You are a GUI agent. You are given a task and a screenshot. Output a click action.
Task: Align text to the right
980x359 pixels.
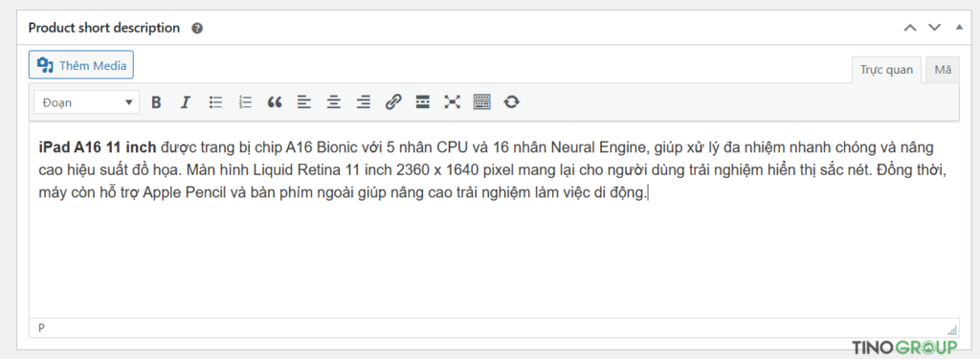(x=363, y=102)
